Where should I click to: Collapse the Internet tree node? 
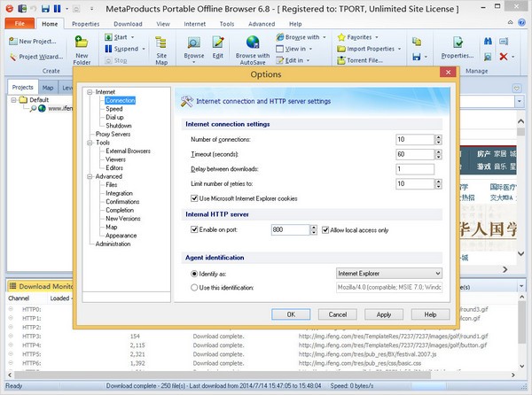pyautogui.click(x=89, y=92)
